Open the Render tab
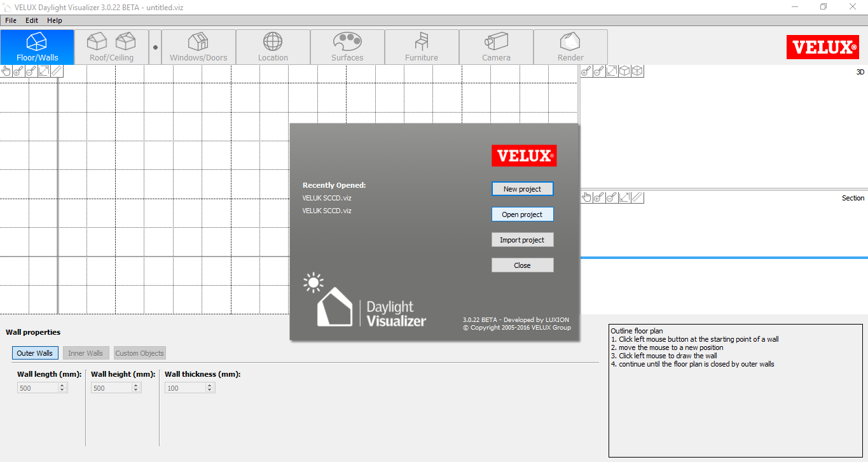This screenshot has height=462, width=868. click(570, 47)
